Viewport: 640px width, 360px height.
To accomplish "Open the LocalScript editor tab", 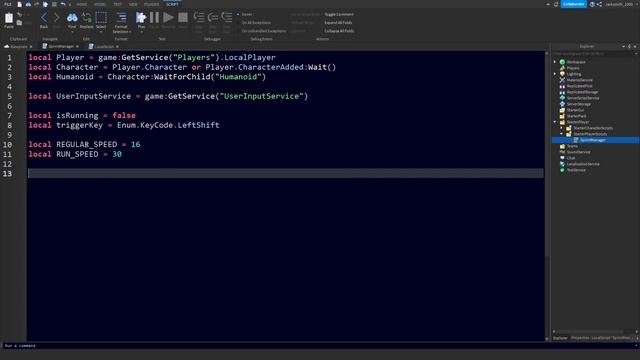I will click(104, 47).
